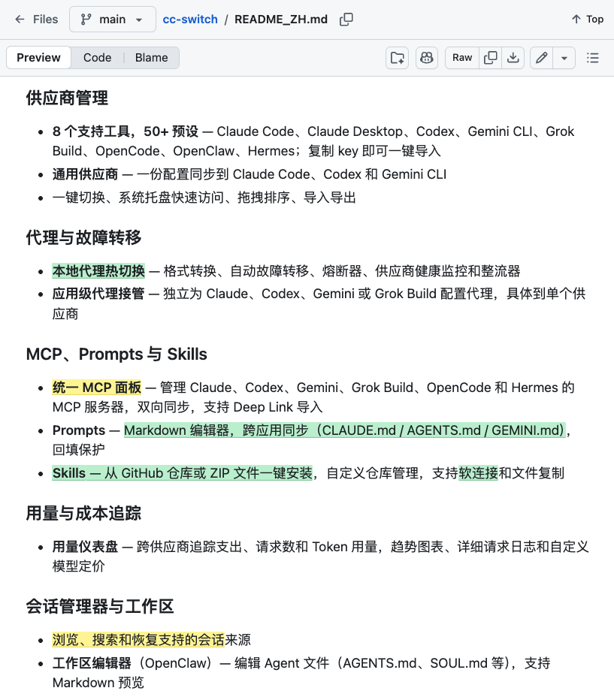View the Raw file

[x=462, y=58]
